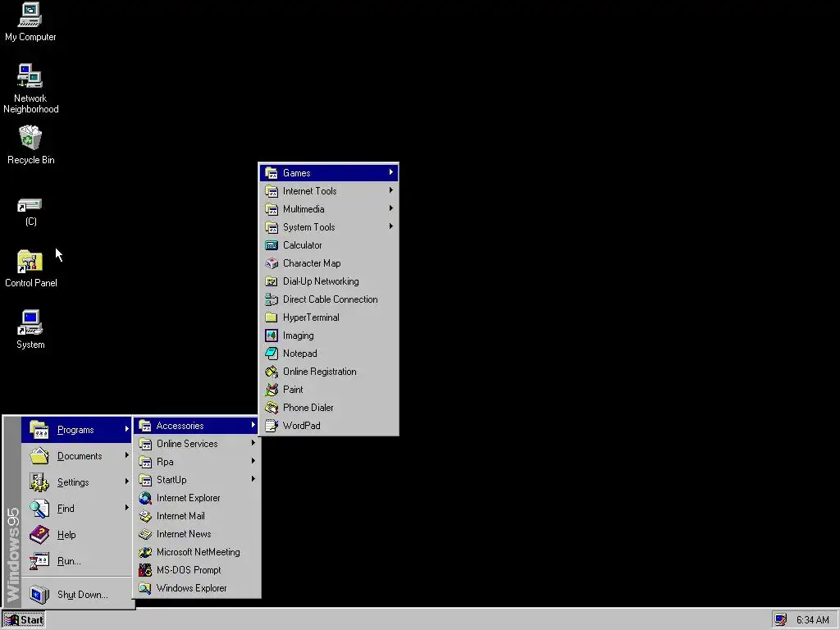The image size is (840, 630).
Task: Click the Online Registration icon
Action: (x=272, y=372)
